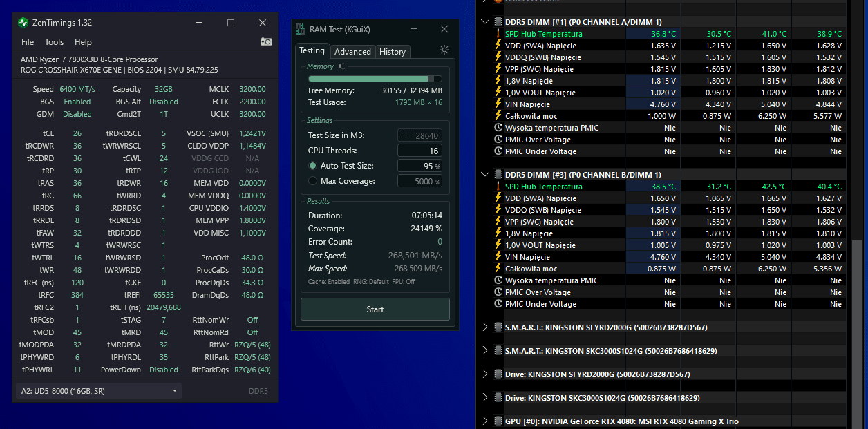Click the memory usage progress bar in RAM Test
This screenshot has height=429, width=868.
(x=375, y=79)
